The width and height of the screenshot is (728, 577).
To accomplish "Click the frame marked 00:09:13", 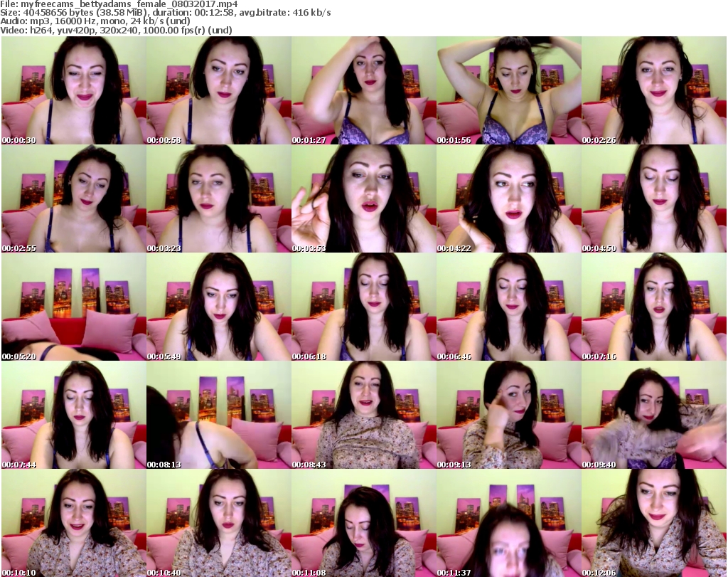I will (509, 415).
